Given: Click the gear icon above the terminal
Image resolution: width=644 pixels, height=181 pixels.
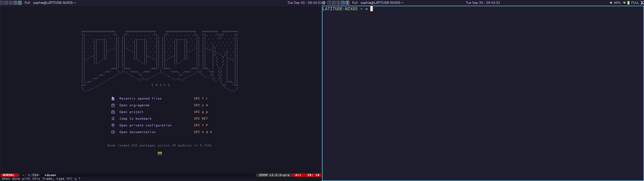Looking at the screenshot, I should tap(324, 3).
